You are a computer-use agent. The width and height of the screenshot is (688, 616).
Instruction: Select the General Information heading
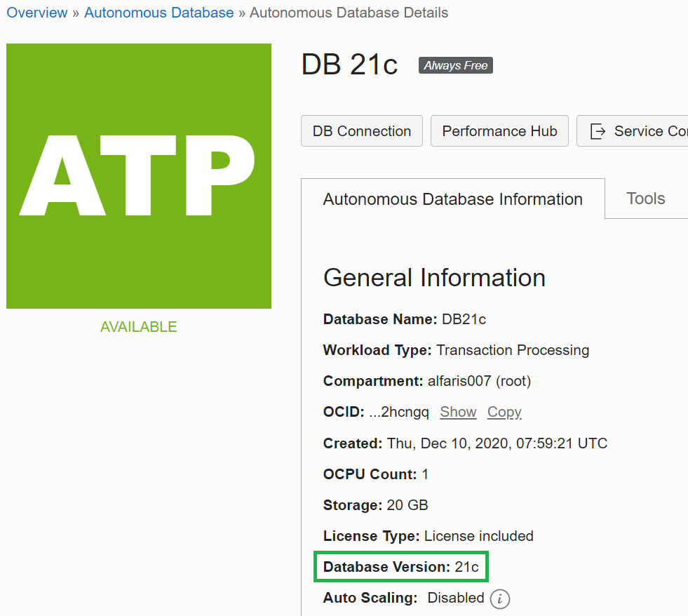434,278
